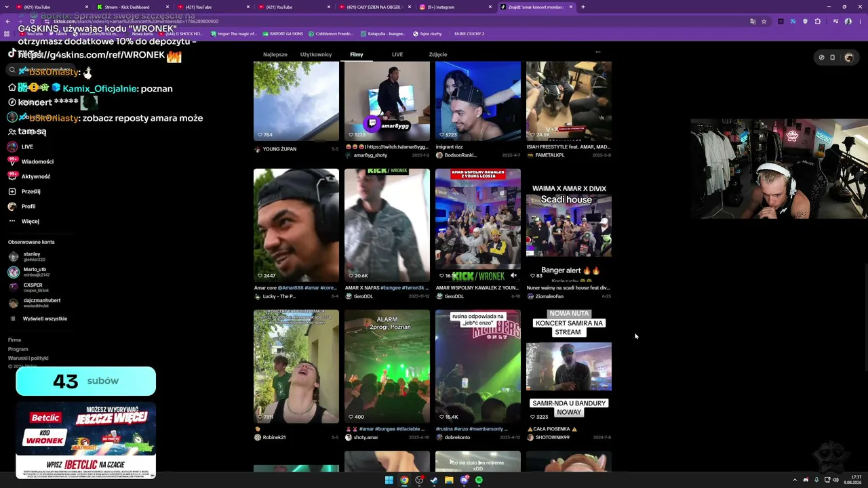
Task: Click Prześlij upload icon in sidebar
Action: click(x=12, y=191)
